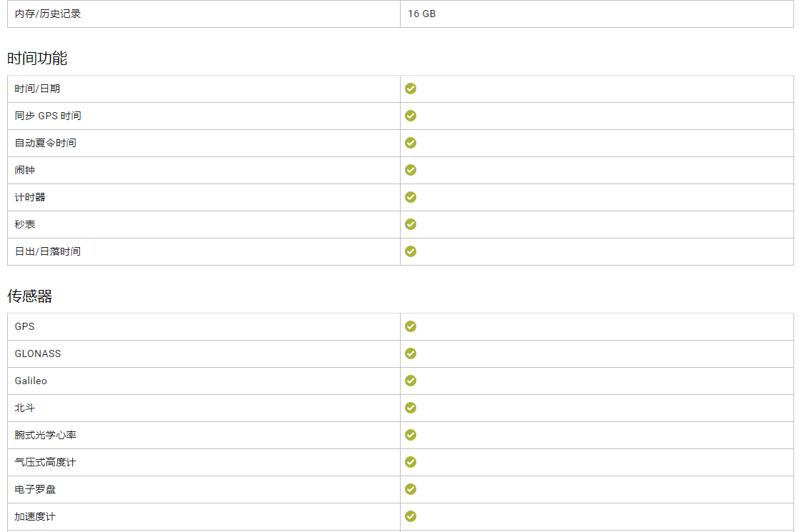
Task: Click the 16 GB memory value cell
Action: [x=597, y=14]
